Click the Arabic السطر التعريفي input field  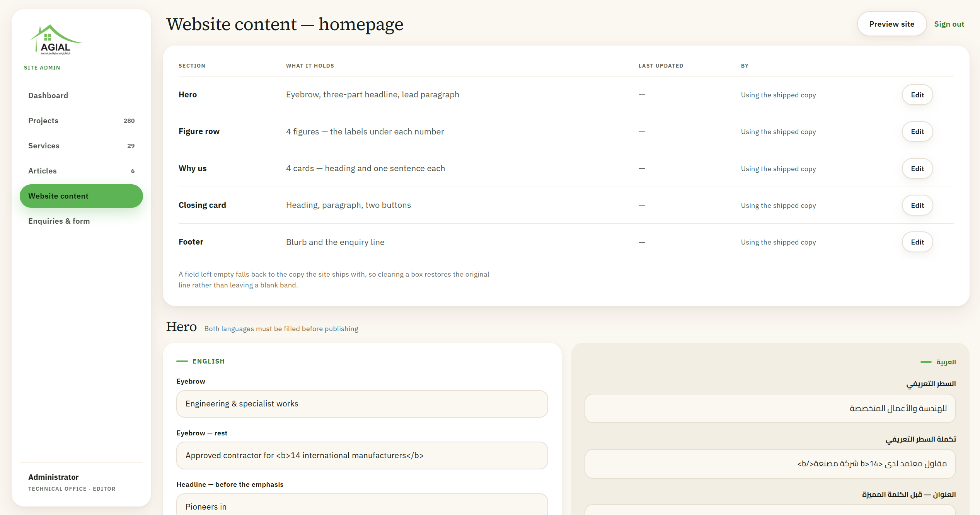click(770, 408)
